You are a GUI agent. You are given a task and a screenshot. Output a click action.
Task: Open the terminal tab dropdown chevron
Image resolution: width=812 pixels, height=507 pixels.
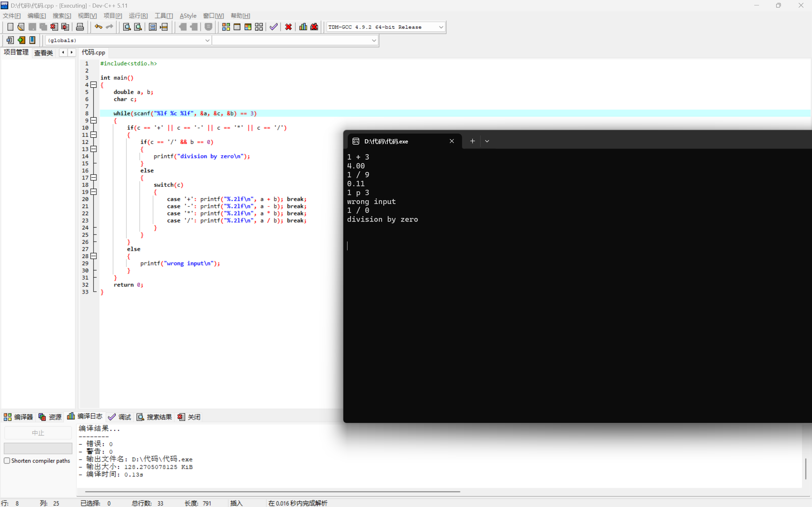487,141
